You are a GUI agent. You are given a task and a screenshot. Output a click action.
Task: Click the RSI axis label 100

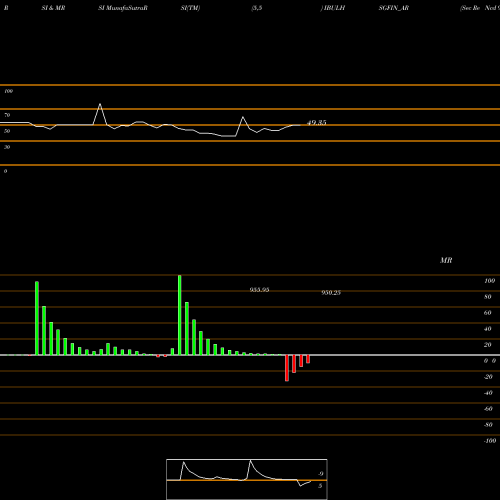coord(8,91)
